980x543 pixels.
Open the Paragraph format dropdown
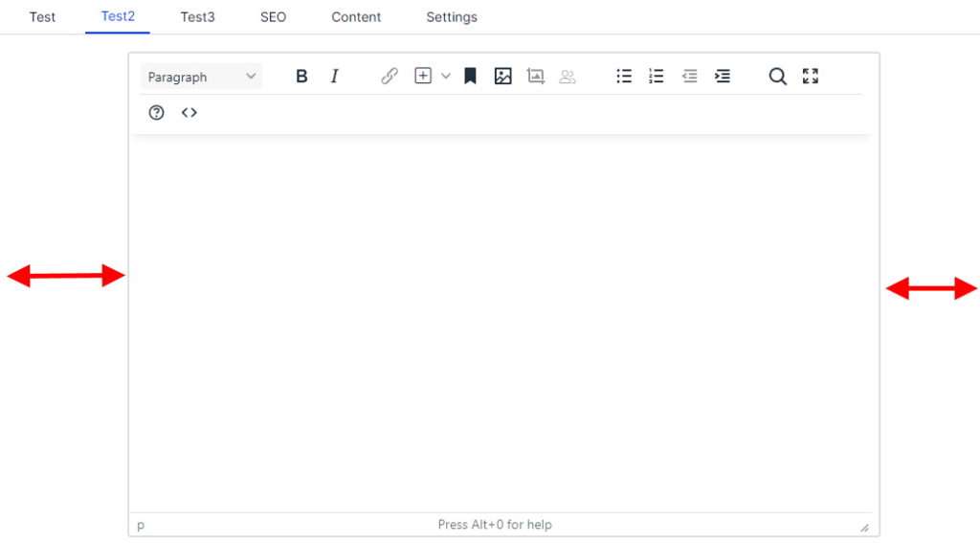(x=201, y=77)
